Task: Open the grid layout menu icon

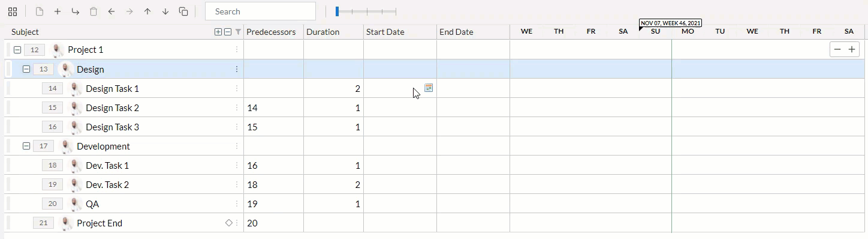Action: [x=12, y=11]
